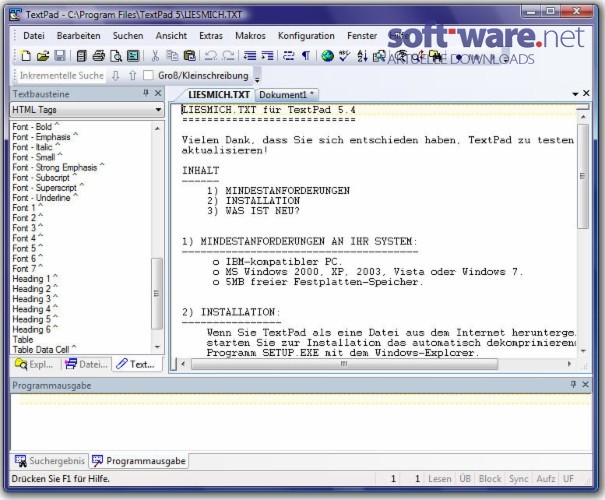The width and height of the screenshot is (605, 500).
Task: Open the document tab list dropdown arrow
Action: point(575,94)
